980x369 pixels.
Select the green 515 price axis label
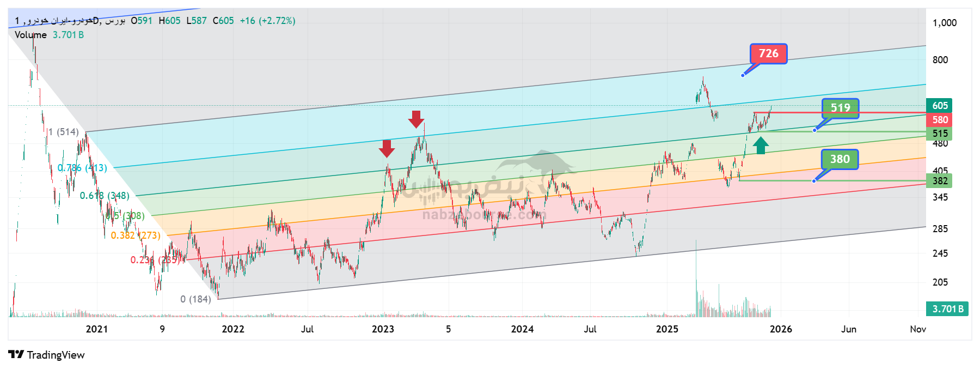940,134
